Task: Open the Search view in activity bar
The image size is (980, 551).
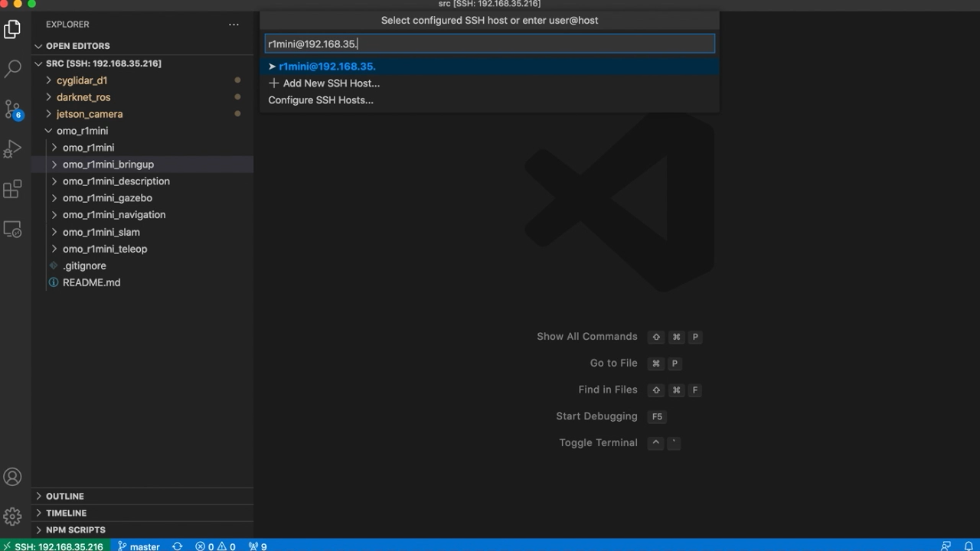Action: pyautogui.click(x=12, y=69)
